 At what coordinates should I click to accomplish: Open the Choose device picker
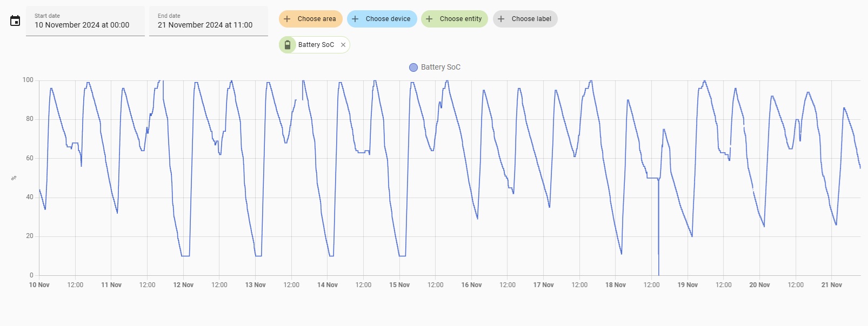[388, 19]
